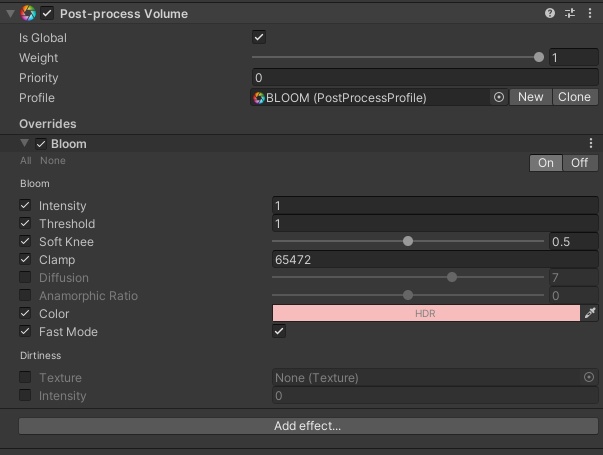Click the Post-process Volume component icon
Image resolution: width=603 pixels, height=455 pixels.
click(x=28, y=14)
